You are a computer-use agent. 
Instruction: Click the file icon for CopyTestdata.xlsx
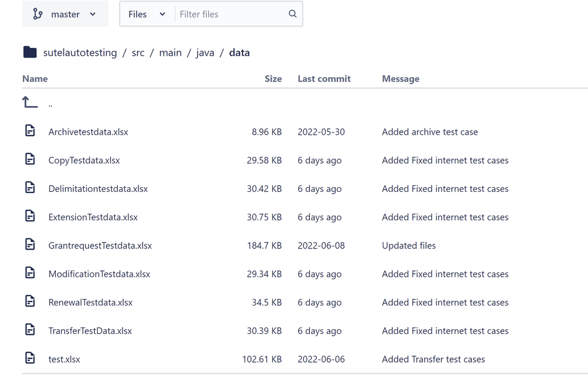30,159
